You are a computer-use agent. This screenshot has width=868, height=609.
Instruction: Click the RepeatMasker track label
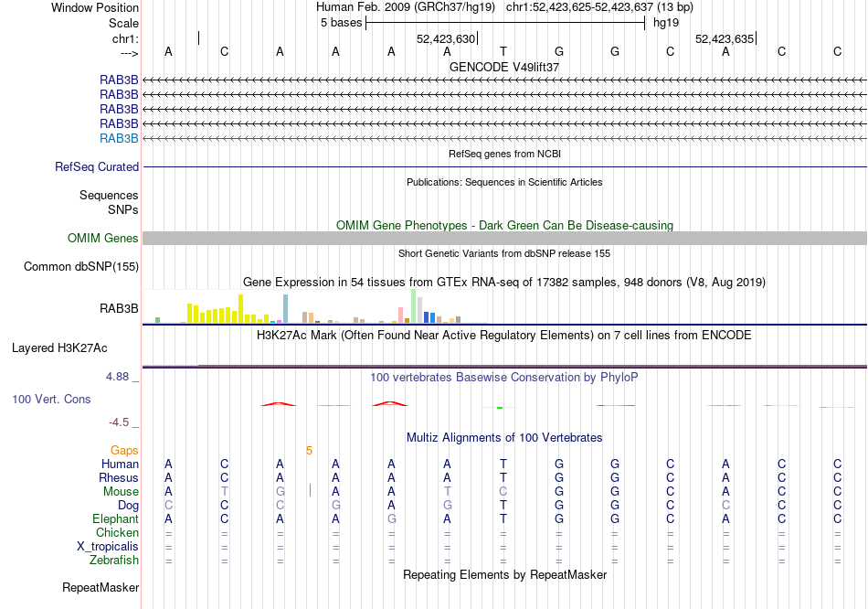coord(101,587)
